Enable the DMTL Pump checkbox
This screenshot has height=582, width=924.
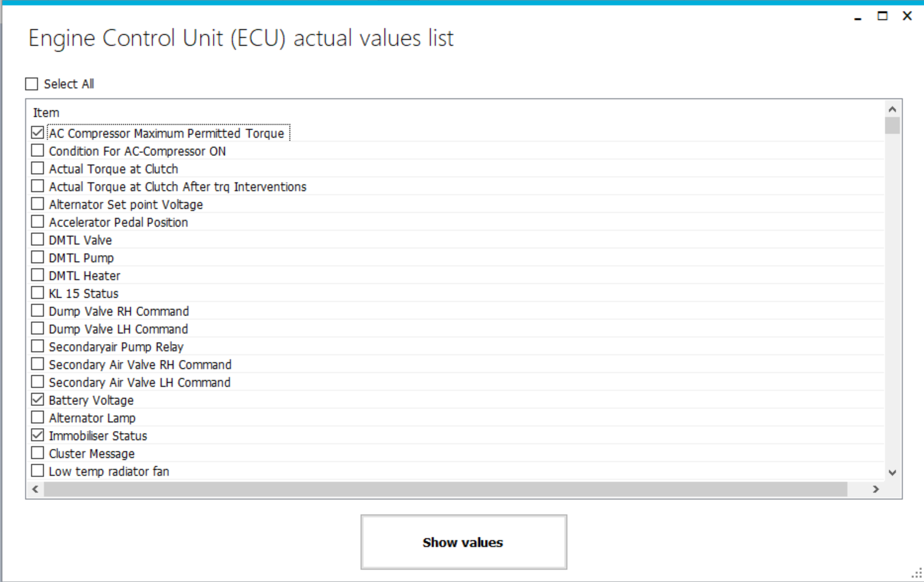(x=38, y=257)
